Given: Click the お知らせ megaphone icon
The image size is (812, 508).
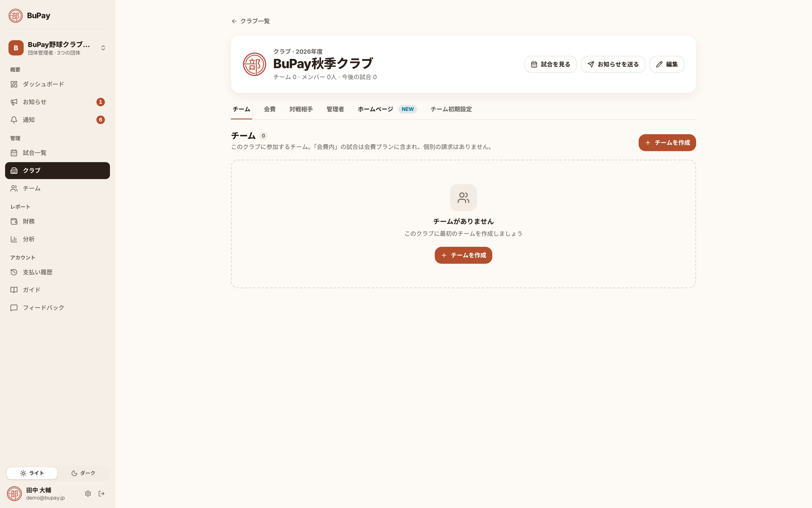Looking at the screenshot, I should tap(14, 102).
